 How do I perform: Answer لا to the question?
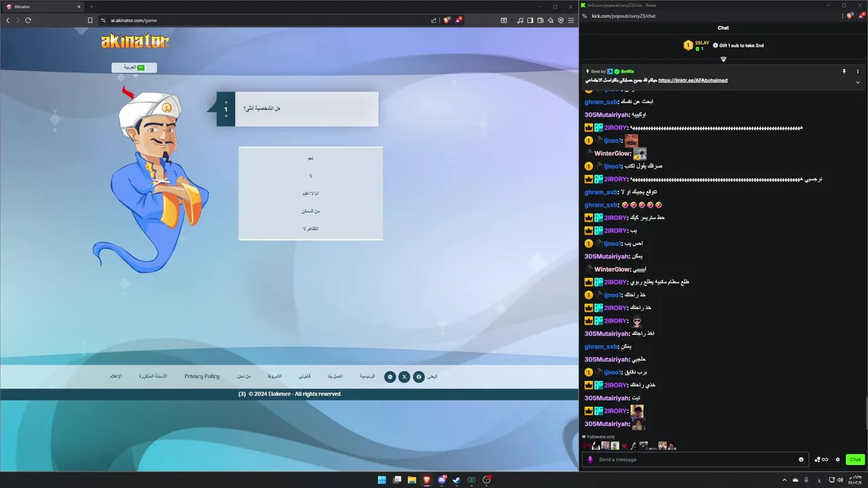311,176
